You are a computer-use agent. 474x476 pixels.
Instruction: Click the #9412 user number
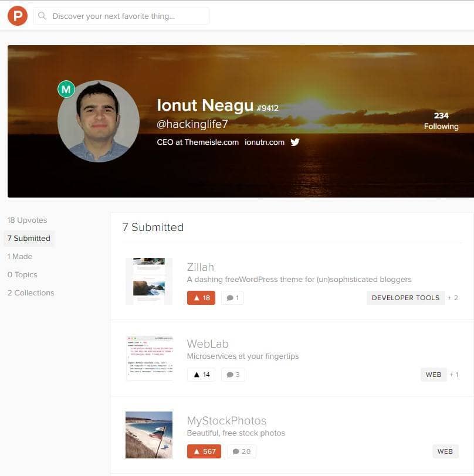tap(268, 108)
